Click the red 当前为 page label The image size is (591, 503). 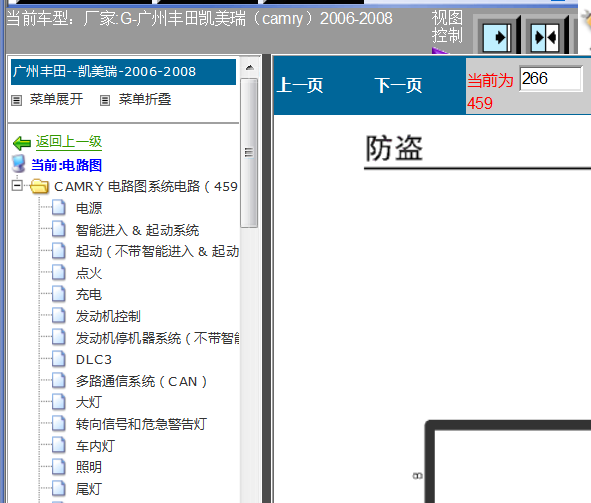click(x=490, y=81)
